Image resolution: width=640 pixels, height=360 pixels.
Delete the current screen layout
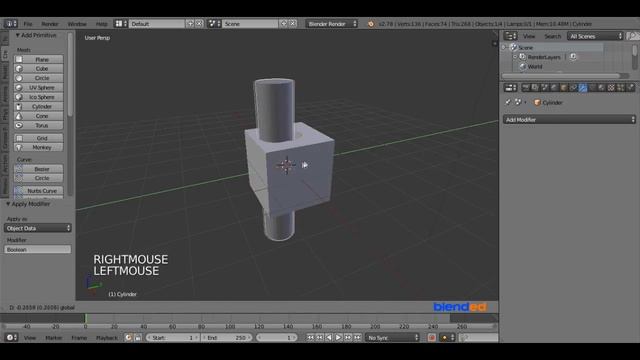tap(199, 24)
